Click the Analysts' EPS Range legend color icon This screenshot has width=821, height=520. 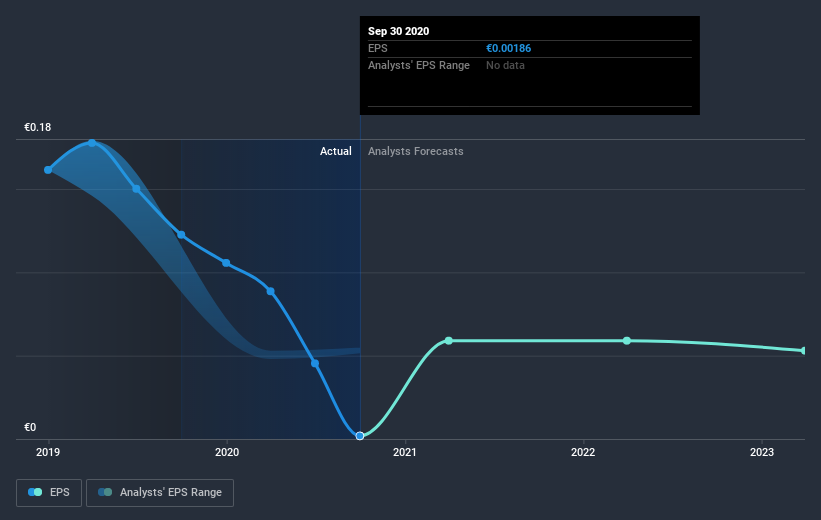click(105, 492)
